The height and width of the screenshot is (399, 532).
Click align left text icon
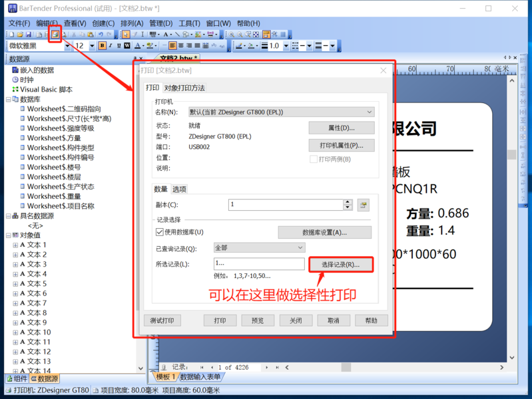click(172, 46)
